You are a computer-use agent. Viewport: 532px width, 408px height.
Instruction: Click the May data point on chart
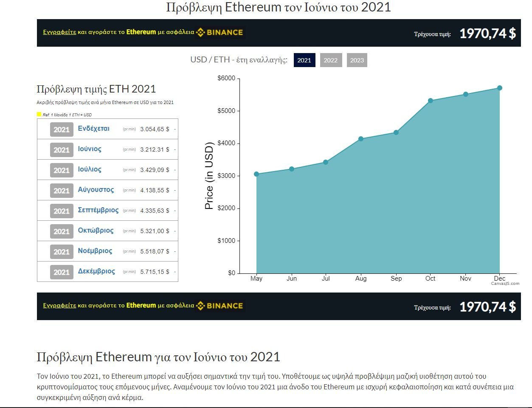(256, 174)
